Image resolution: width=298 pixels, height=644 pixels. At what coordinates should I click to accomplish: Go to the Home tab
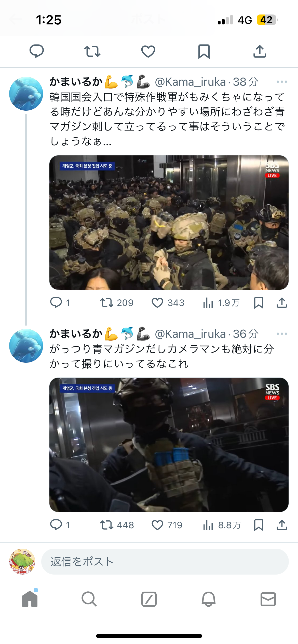click(30, 599)
